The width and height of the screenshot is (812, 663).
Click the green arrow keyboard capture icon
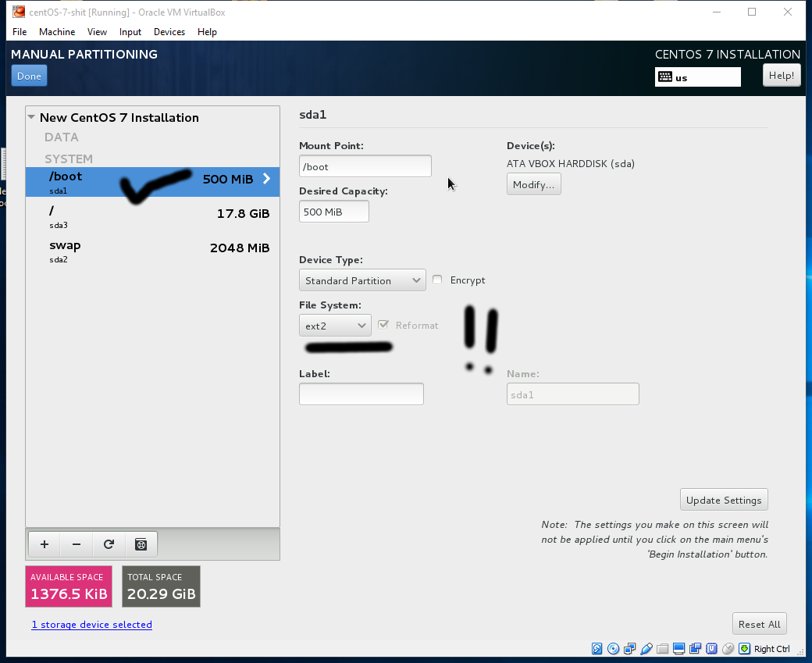click(x=745, y=648)
